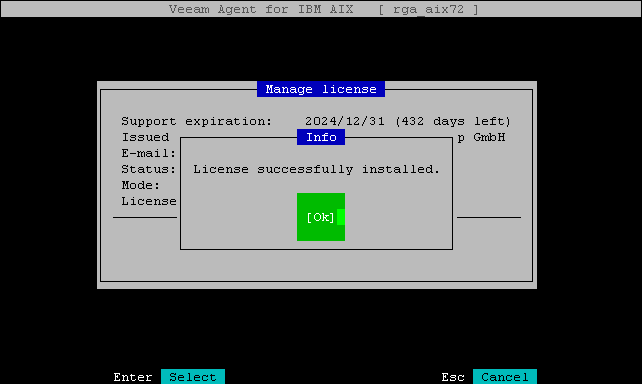The width and height of the screenshot is (642, 384).
Task: Click the 'Info' dialog title
Action: [x=321, y=137]
